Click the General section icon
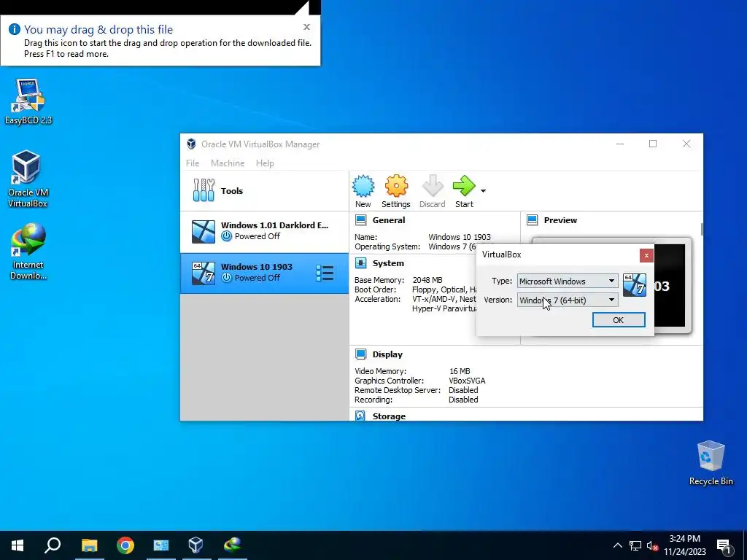Viewport: 747px width, 560px height. pos(360,220)
